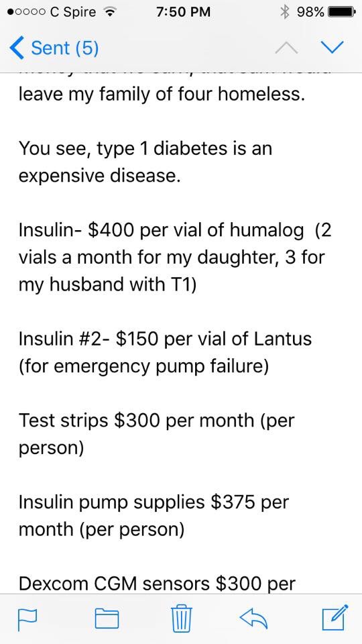Tap the Bluetooth status icon
The image size is (362, 644).
284,12
